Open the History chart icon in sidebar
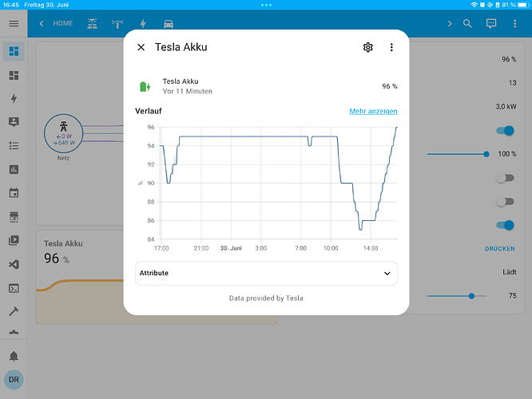532x399 pixels. coord(14,169)
